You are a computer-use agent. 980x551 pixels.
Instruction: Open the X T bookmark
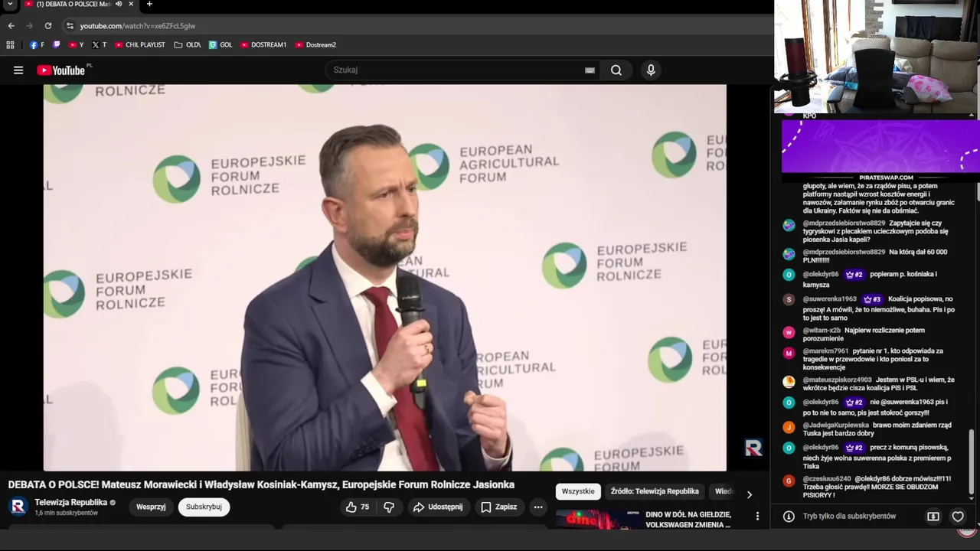tap(100, 45)
